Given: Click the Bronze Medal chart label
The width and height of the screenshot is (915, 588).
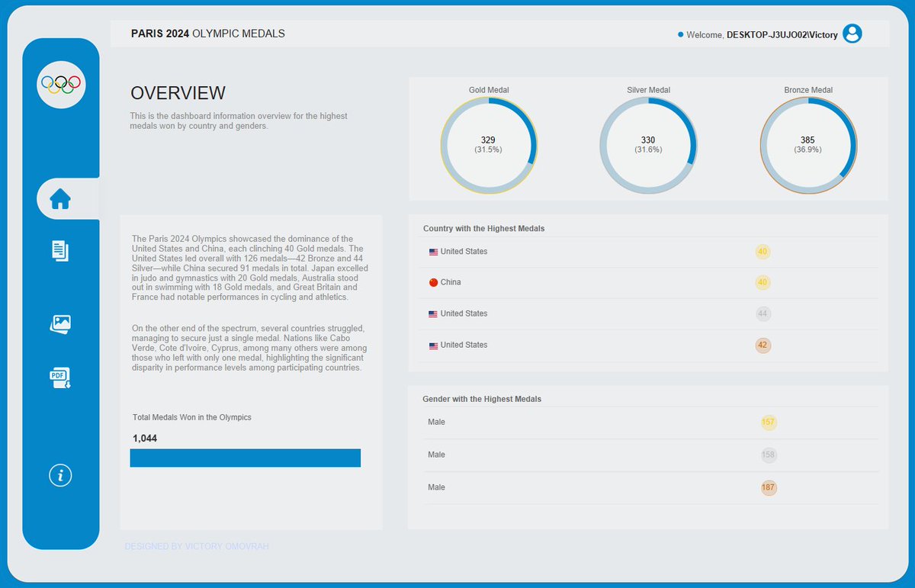Looking at the screenshot, I should (x=808, y=90).
